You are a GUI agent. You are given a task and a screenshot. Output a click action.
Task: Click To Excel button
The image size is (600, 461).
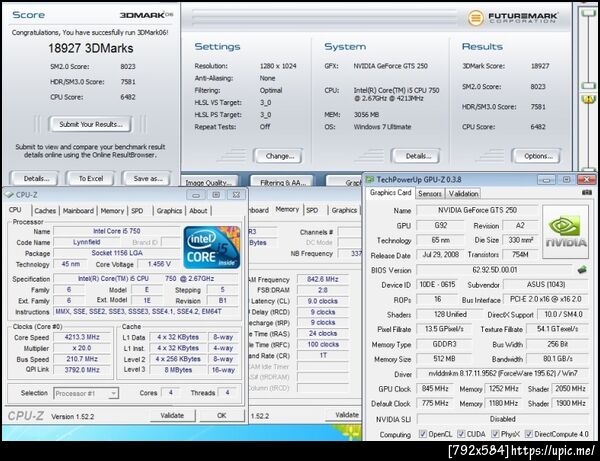coord(91,179)
